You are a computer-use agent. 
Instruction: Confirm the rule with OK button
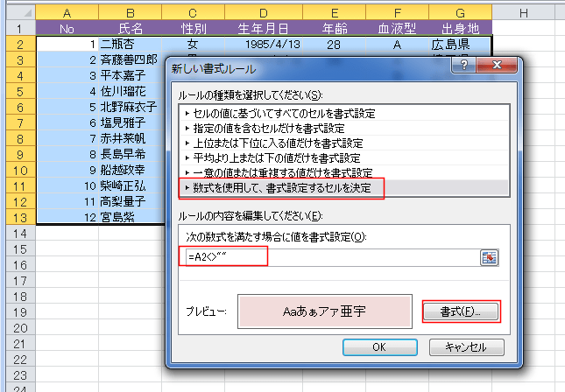[380, 347]
